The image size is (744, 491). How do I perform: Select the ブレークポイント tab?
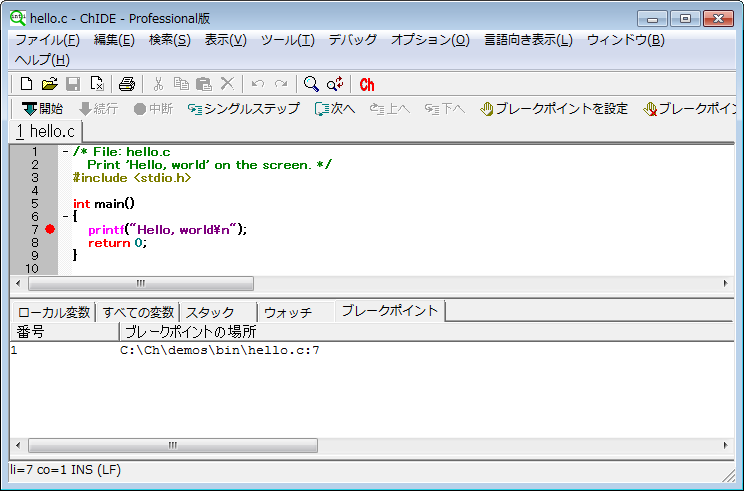(390, 311)
